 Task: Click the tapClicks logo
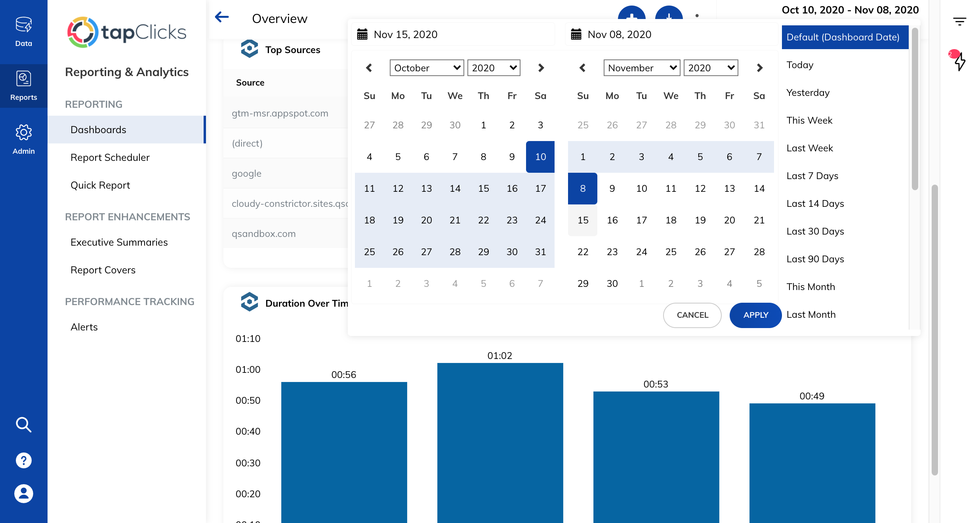coord(127,32)
